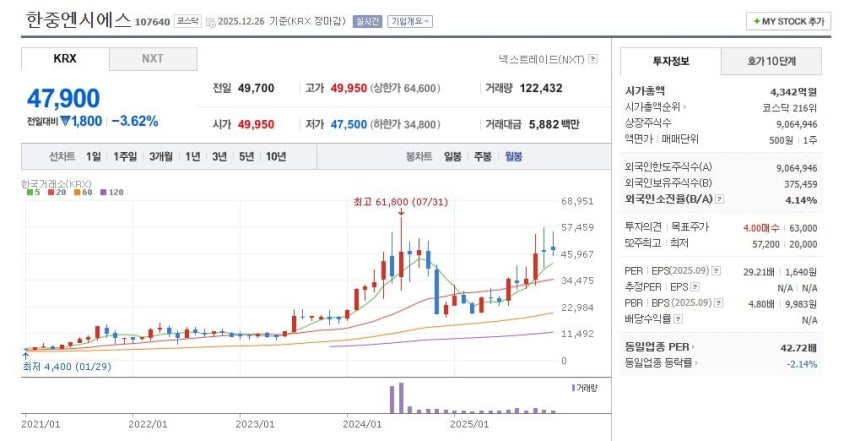Click the orange 60 moving-average legend swatch
Viewport: 860px width, 441px height.
click(77, 193)
